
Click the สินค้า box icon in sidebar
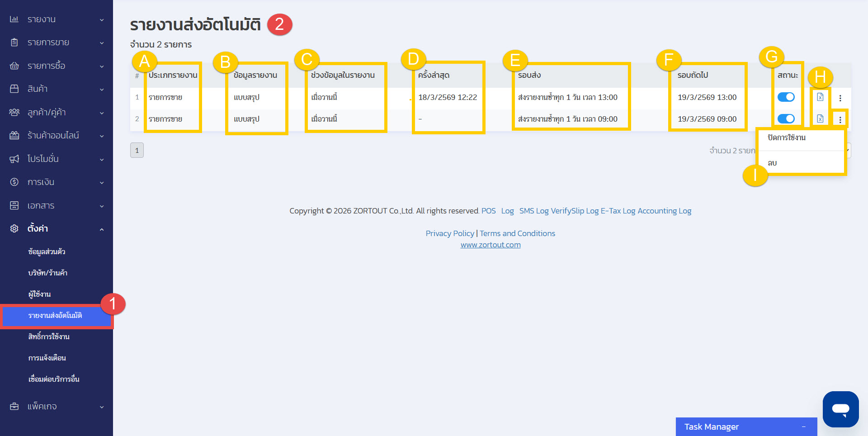coord(14,89)
